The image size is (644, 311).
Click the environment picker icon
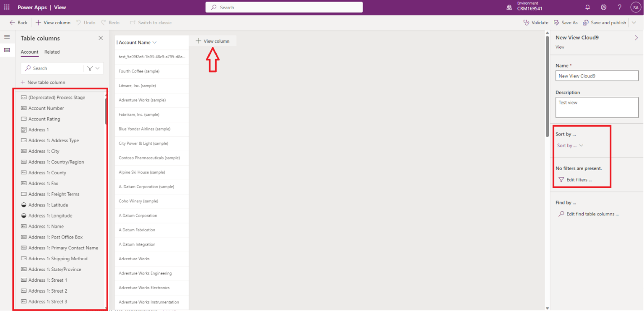pyautogui.click(x=509, y=7)
